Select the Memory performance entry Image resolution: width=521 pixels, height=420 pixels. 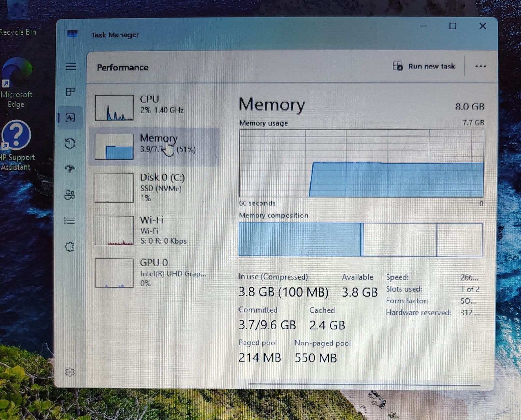[154, 147]
